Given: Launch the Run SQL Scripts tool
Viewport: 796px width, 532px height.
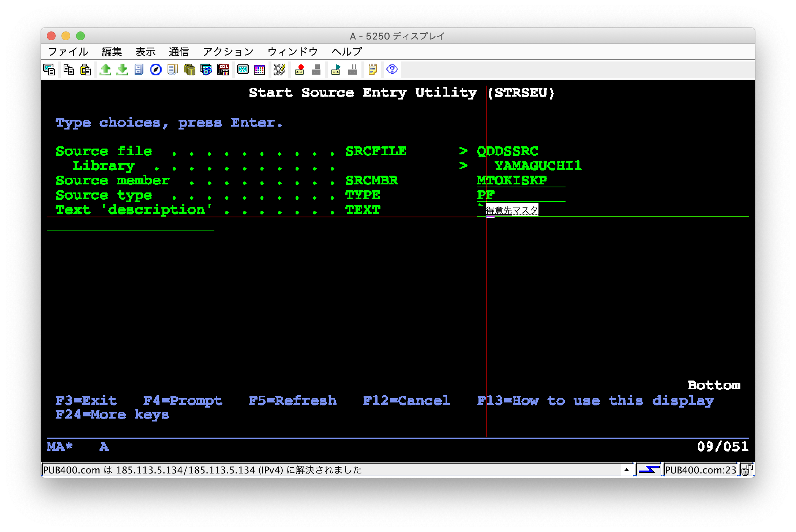Looking at the screenshot, I should click(x=223, y=70).
